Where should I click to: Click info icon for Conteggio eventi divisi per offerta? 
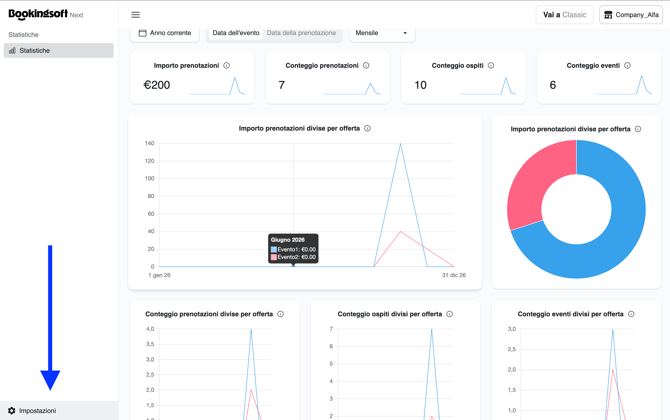631,314
